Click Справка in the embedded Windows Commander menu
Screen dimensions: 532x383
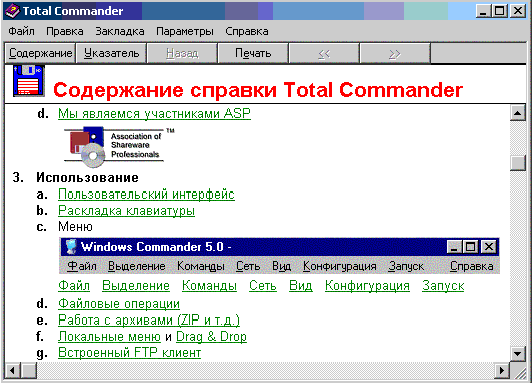472,266
